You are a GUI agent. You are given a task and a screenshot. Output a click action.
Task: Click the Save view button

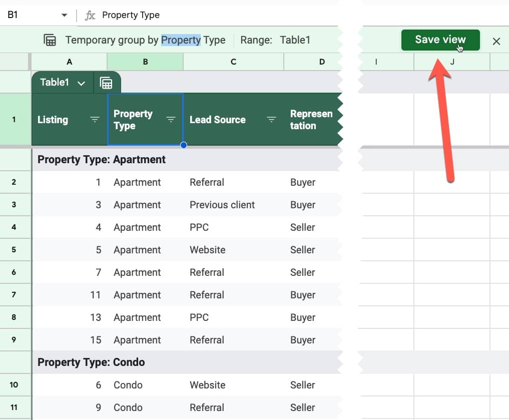point(440,40)
